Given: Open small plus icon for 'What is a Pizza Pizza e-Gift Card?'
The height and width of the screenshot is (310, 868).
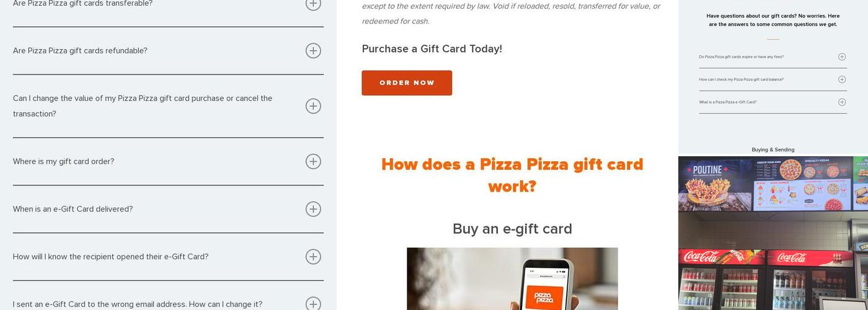Looking at the screenshot, I should [842, 102].
